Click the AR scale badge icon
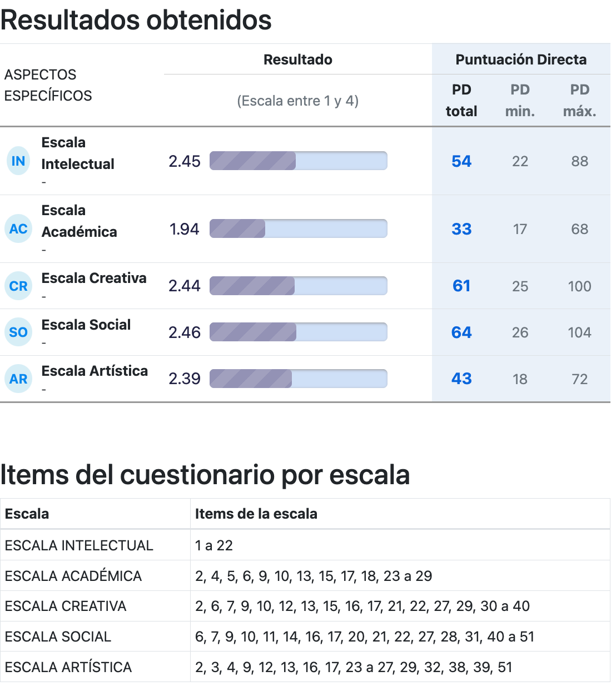 tap(18, 379)
